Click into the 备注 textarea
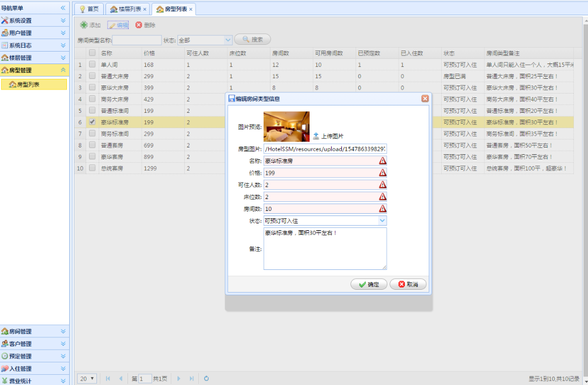588x385 pixels. tap(325, 248)
